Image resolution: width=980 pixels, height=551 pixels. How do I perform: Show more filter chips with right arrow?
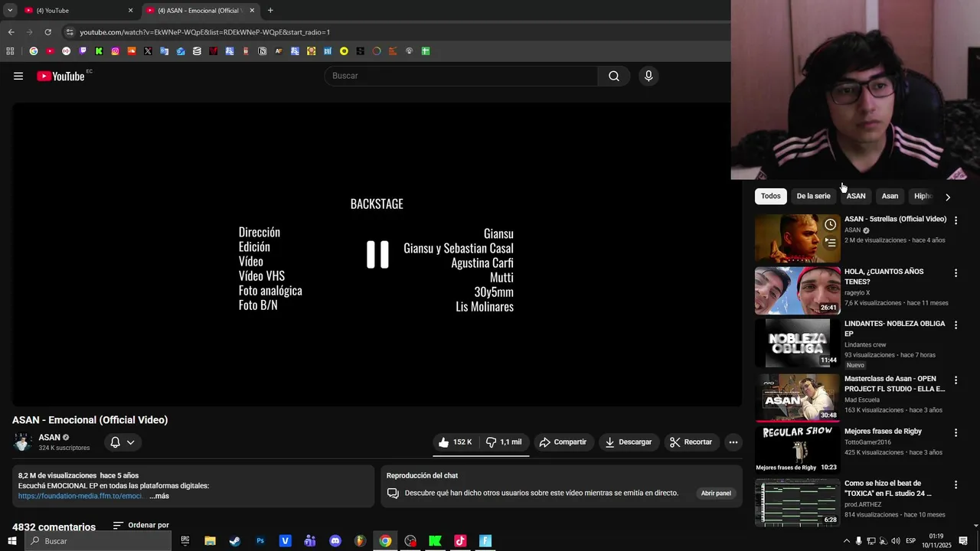(x=948, y=197)
